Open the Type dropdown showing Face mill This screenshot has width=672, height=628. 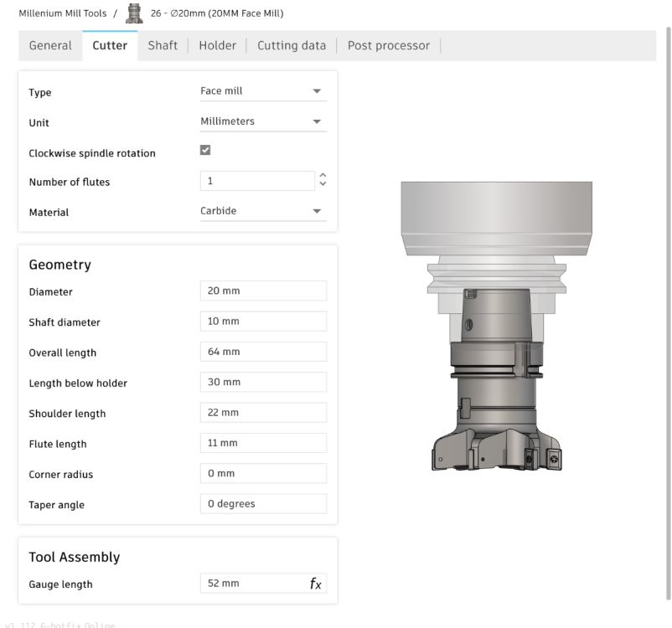click(263, 91)
